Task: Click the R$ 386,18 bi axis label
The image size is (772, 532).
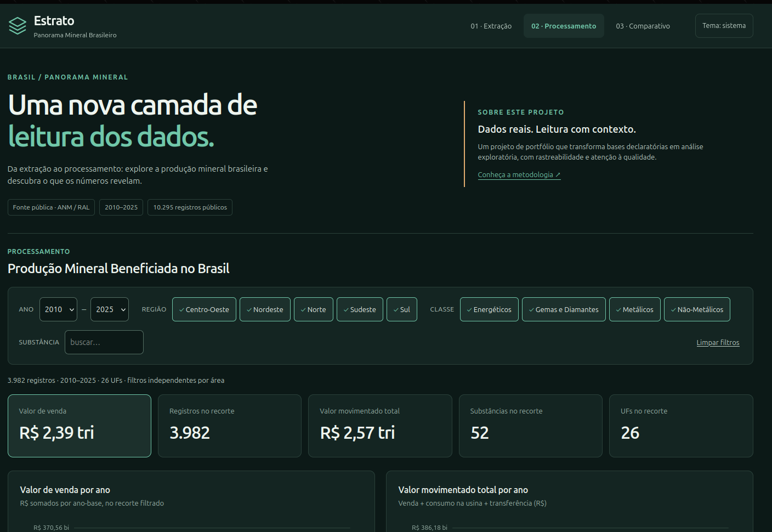Action: [429, 528]
